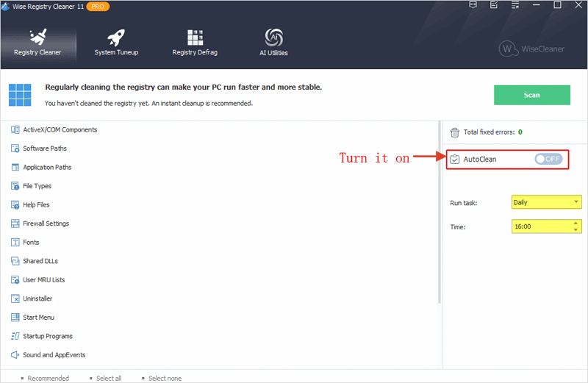Image resolution: width=588 pixels, height=383 pixels.
Task: Click the Software Paths icon
Action: click(x=15, y=148)
